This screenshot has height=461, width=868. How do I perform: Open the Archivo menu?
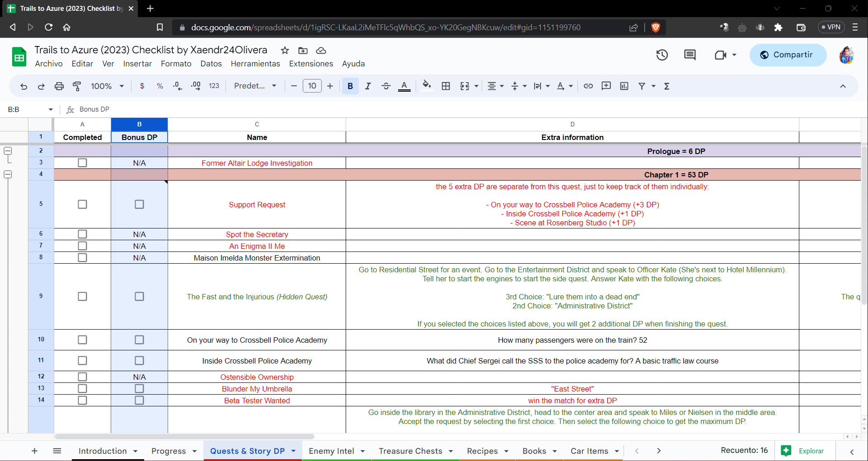pyautogui.click(x=49, y=64)
